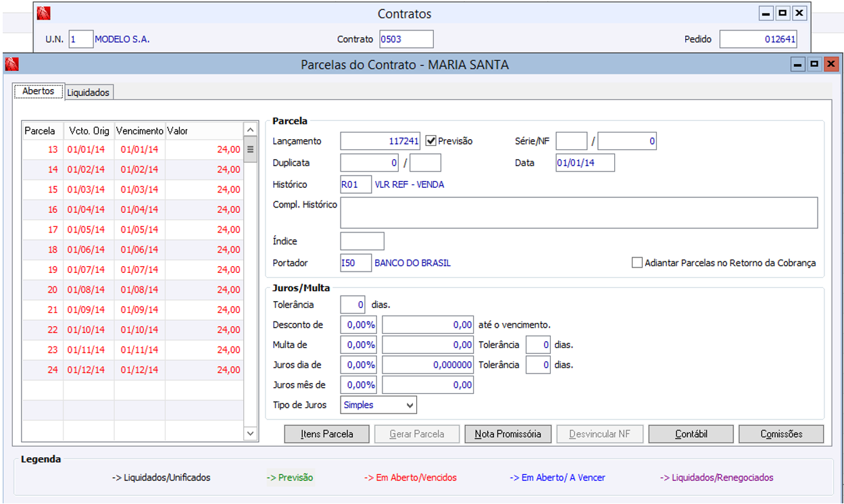
Task: Click the Parcelas do Contrato app icon
Action: tap(11, 65)
